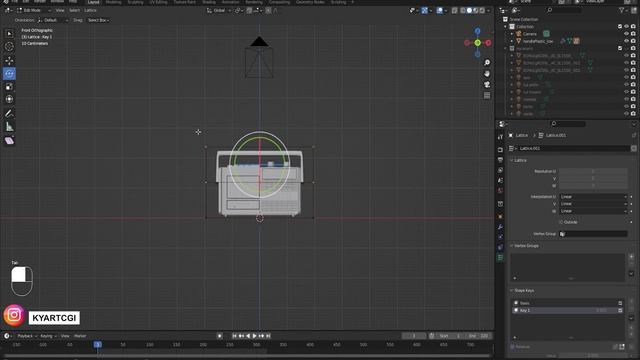Open the timeline Keying menu
The height and width of the screenshot is (360, 640).
point(48,336)
